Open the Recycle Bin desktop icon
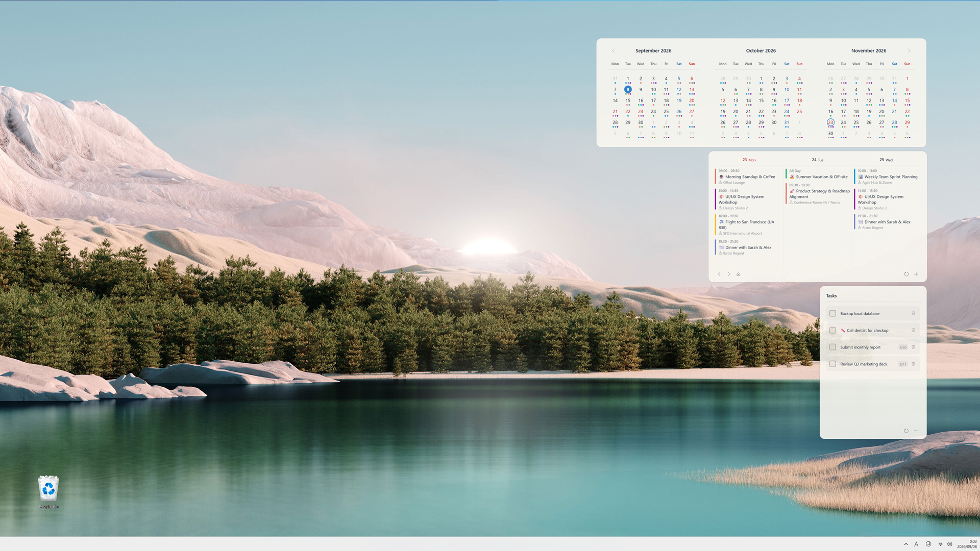The height and width of the screenshot is (551, 980). coord(48,492)
